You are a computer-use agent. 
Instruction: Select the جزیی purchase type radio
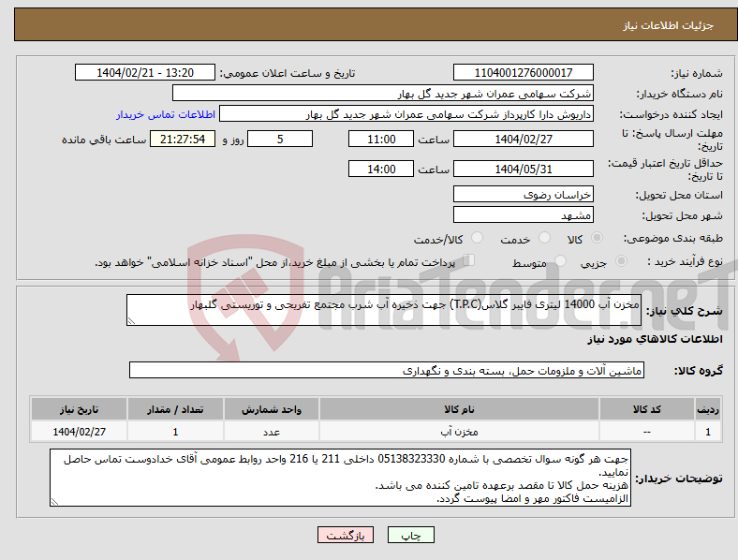pyautogui.click(x=621, y=260)
